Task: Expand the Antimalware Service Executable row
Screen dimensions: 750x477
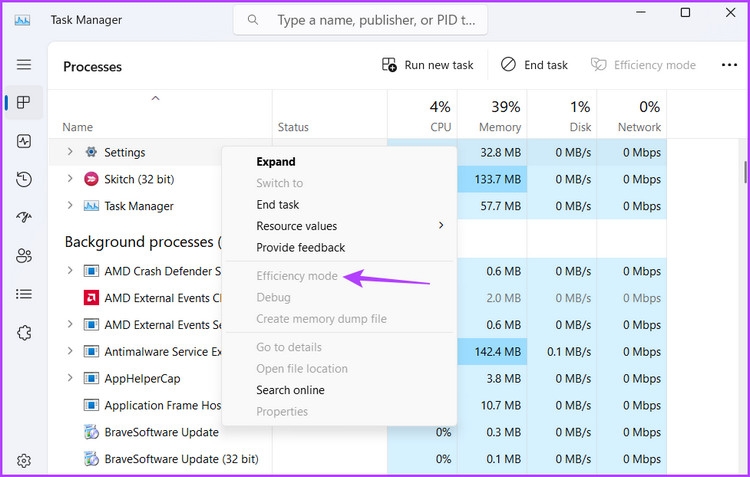Action: coord(70,351)
